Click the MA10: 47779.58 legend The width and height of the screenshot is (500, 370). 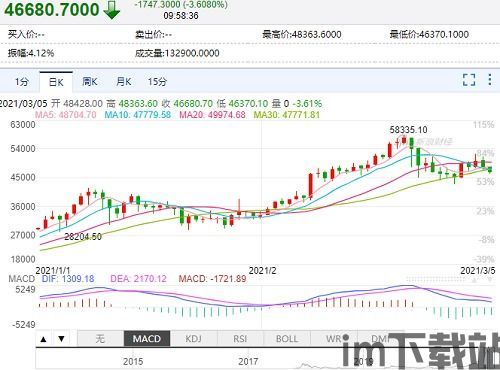click(x=138, y=115)
